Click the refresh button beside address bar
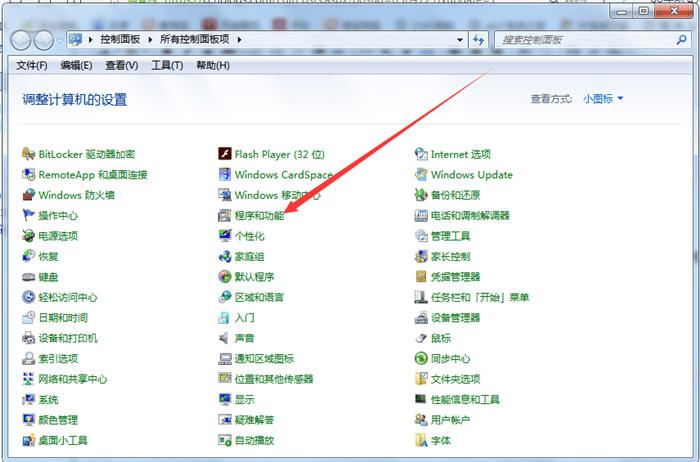This screenshot has width=700, height=462. click(x=479, y=40)
